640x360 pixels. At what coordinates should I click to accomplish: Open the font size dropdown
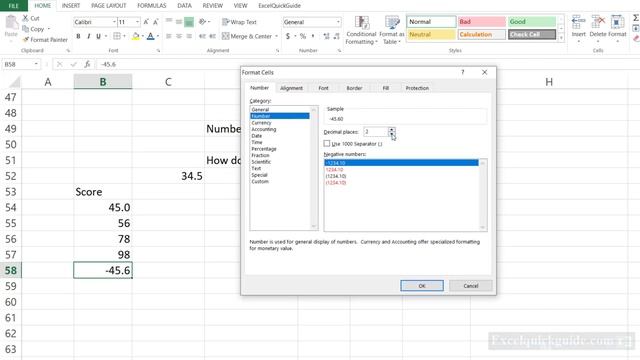(138, 22)
